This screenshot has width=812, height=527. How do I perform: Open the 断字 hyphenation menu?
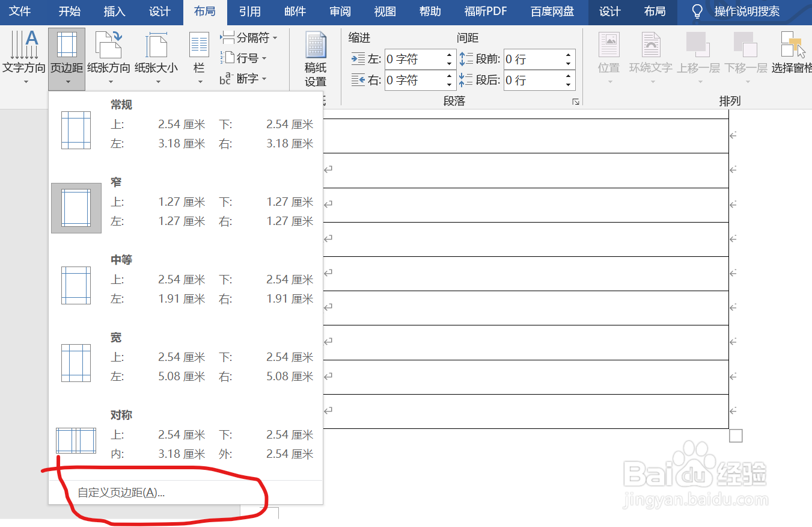(x=243, y=78)
